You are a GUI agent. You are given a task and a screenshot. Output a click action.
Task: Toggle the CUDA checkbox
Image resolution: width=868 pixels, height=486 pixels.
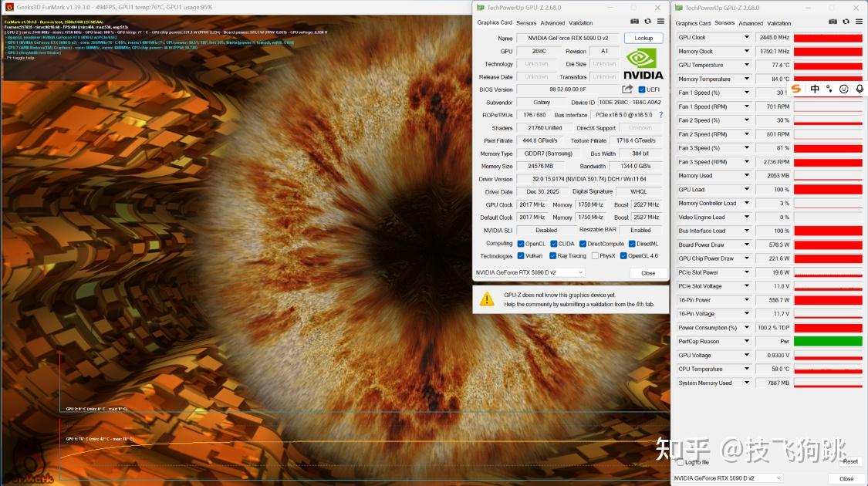click(x=553, y=244)
